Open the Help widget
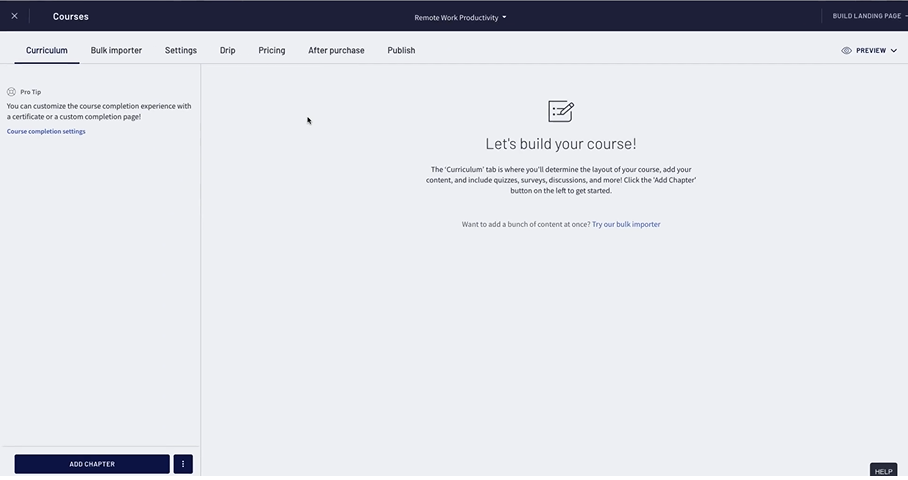 pyautogui.click(x=883, y=471)
